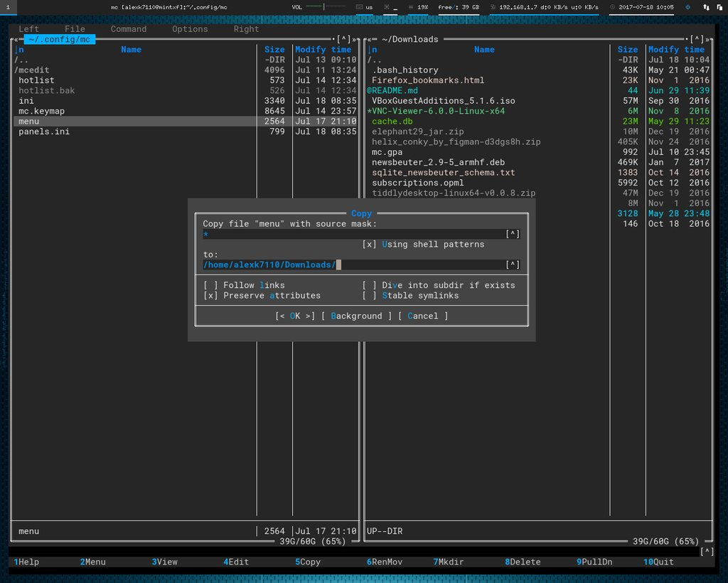
Task: Enable 'Dive into subdir if exists'
Action: click(369, 285)
